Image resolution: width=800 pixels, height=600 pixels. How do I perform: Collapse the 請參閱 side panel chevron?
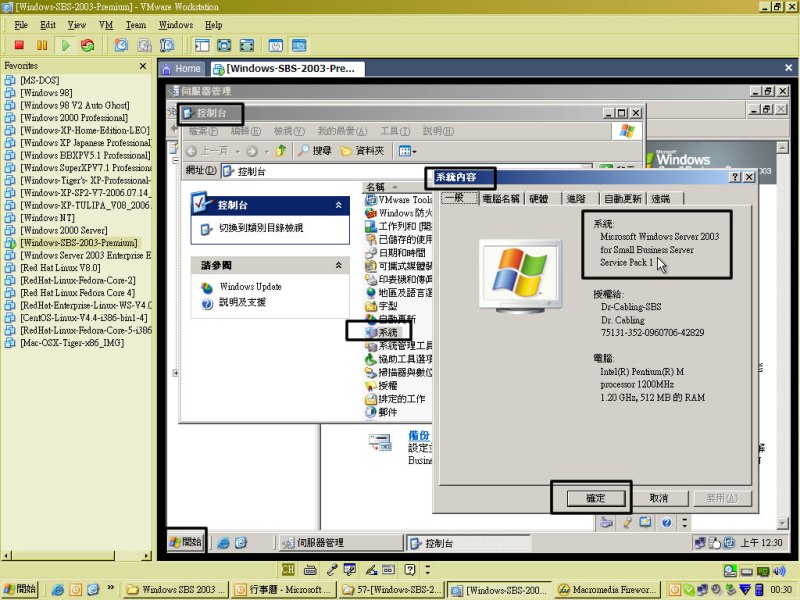(338, 265)
